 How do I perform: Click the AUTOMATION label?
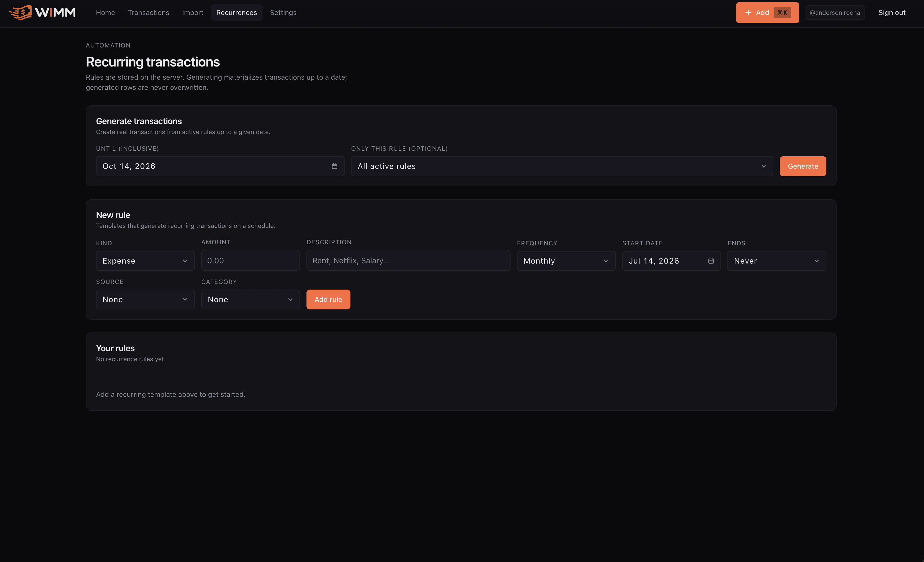coord(108,45)
